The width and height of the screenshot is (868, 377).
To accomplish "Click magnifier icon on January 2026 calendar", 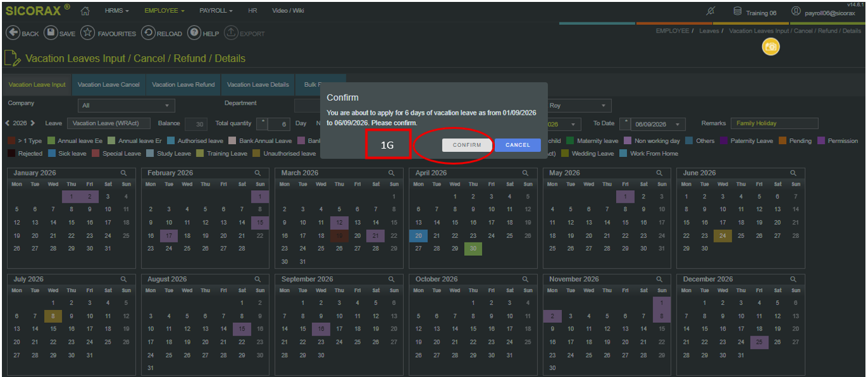I will pos(124,173).
